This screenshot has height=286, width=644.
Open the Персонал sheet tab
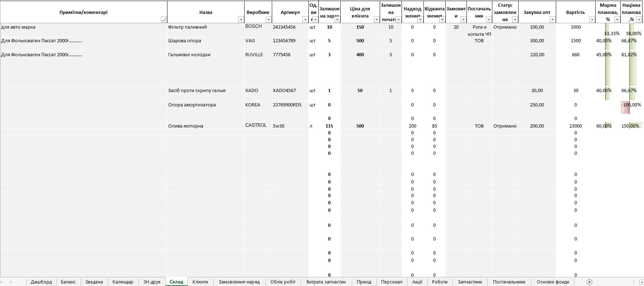[x=392, y=282]
